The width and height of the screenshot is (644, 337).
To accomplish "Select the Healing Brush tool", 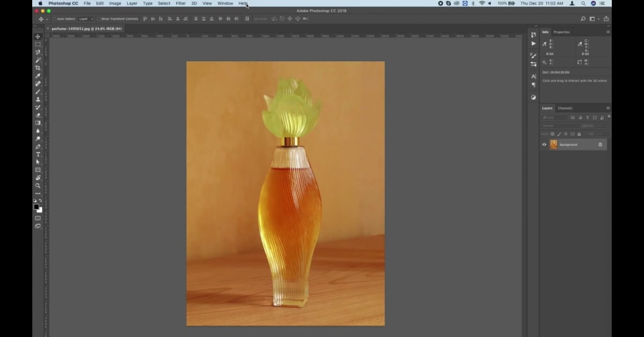I will click(x=38, y=84).
